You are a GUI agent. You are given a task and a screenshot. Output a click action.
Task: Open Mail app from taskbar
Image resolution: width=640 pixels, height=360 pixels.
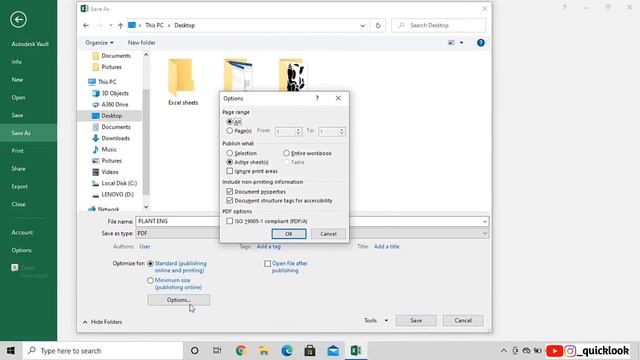click(333, 351)
